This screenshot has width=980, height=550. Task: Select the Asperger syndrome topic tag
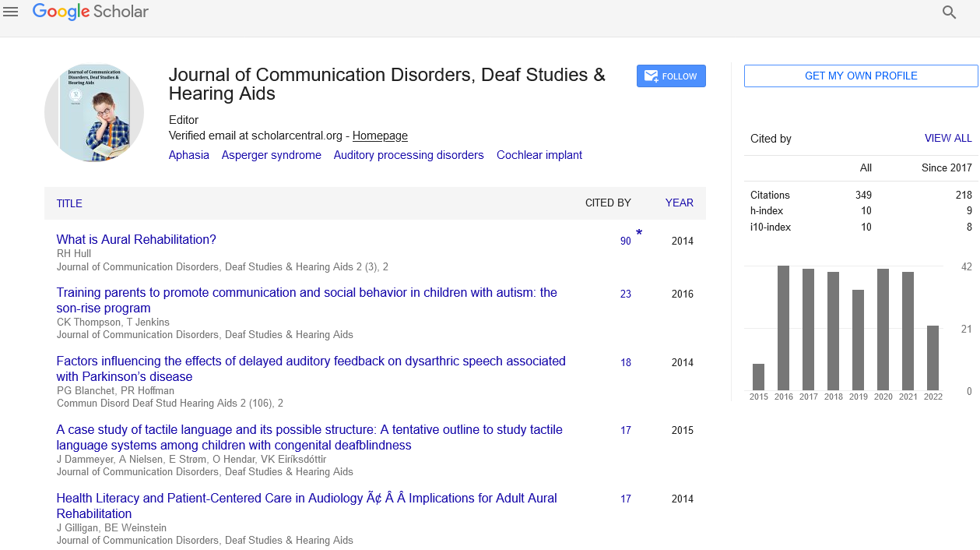pyautogui.click(x=271, y=155)
